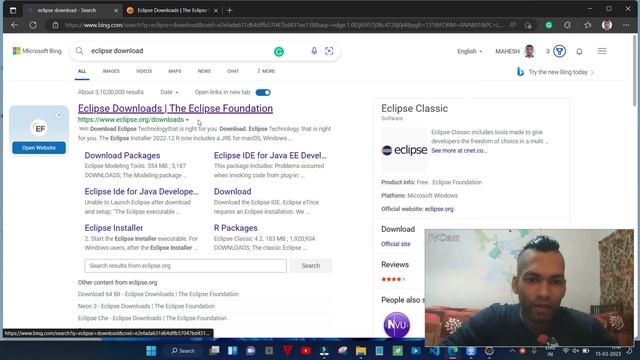Viewport: 640px width, 360px height.
Task: Click 'Try the new Bing today' banner
Action: (556, 72)
